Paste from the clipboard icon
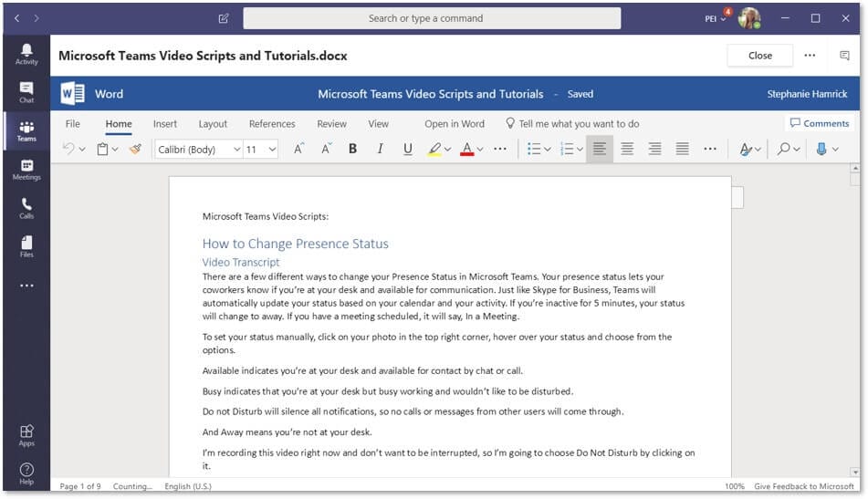 pyautogui.click(x=103, y=149)
